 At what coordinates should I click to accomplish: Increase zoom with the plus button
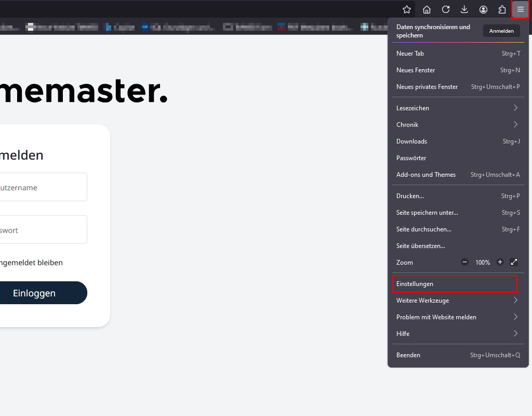pos(500,262)
